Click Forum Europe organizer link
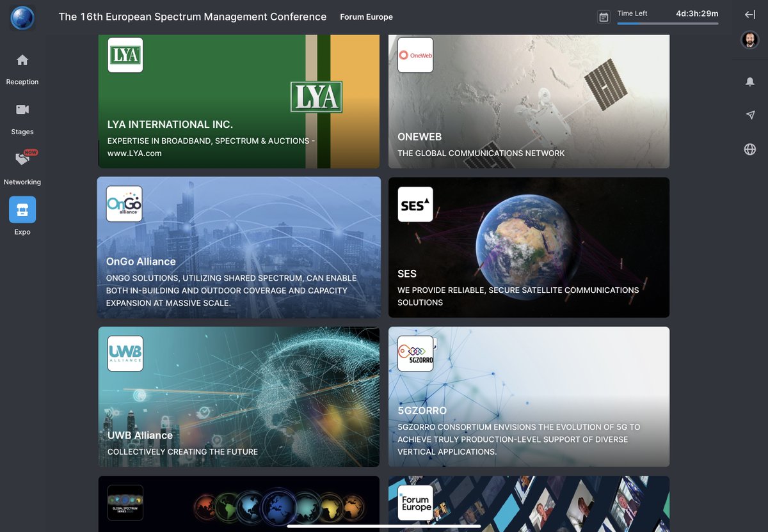This screenshot has height=532, width=768. [366, 17]
